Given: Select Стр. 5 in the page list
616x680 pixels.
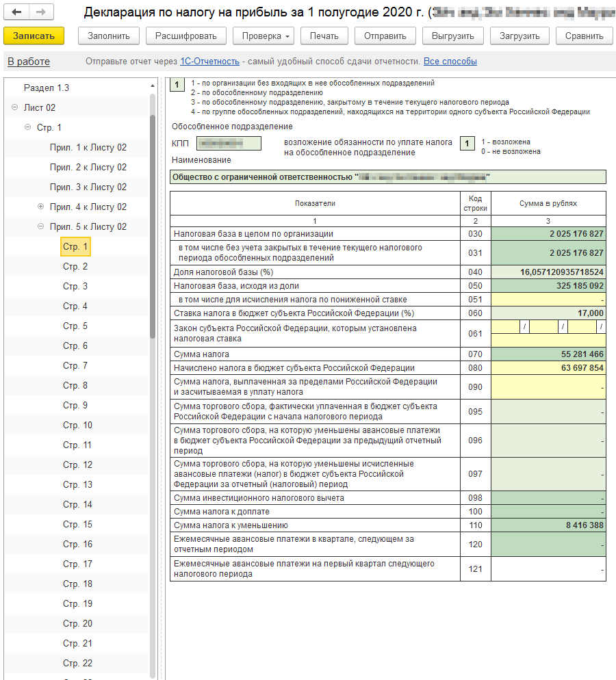Looking at the screenshot, I should point(75,326).
